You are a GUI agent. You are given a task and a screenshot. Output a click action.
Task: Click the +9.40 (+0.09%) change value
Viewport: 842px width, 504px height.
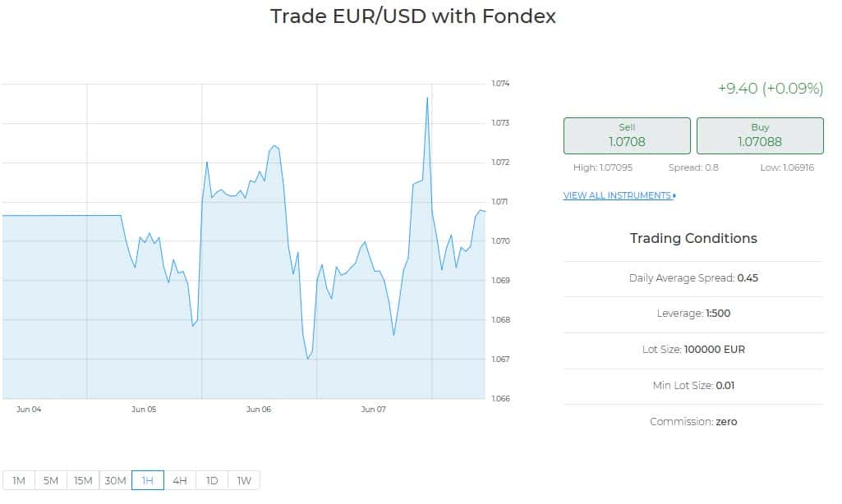(771, 89)
